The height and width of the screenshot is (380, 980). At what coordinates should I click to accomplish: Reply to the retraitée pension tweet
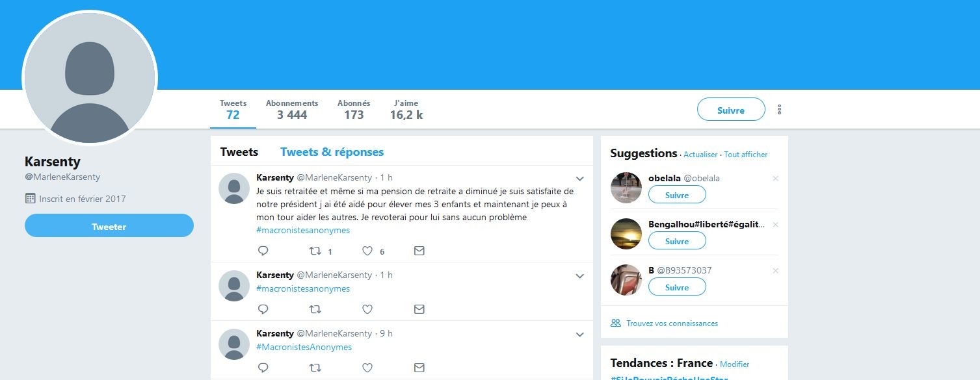(x=263, y=251)
